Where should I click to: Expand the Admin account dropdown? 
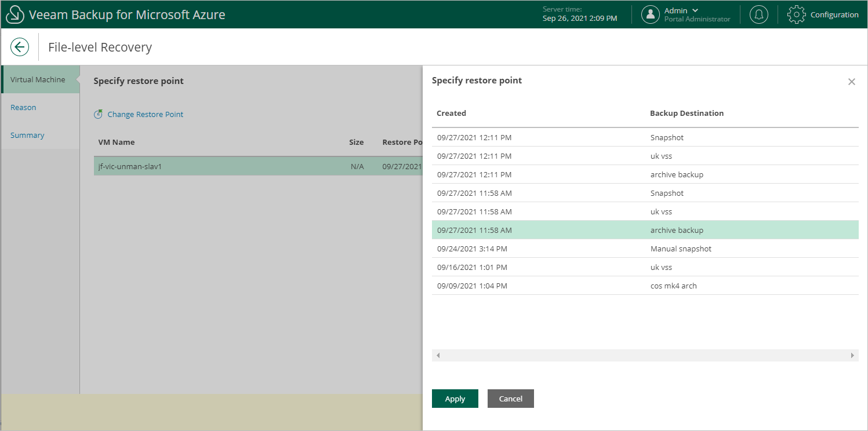tap(695, 10)
